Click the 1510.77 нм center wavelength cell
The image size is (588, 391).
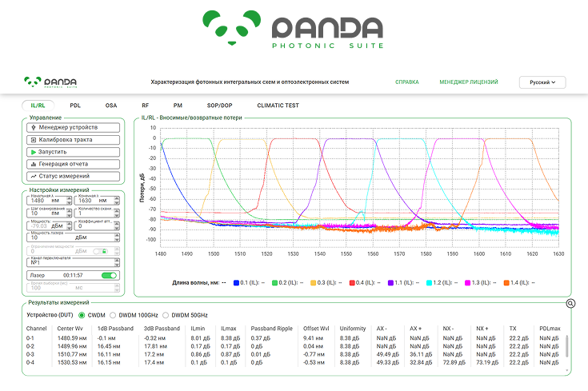[x=72, y=354]
